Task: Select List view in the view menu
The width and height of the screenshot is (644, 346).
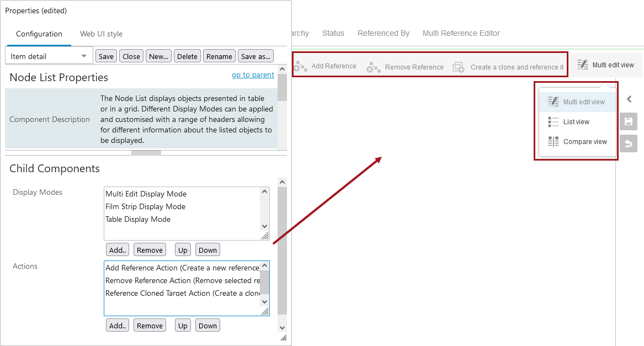Action: 576,122
